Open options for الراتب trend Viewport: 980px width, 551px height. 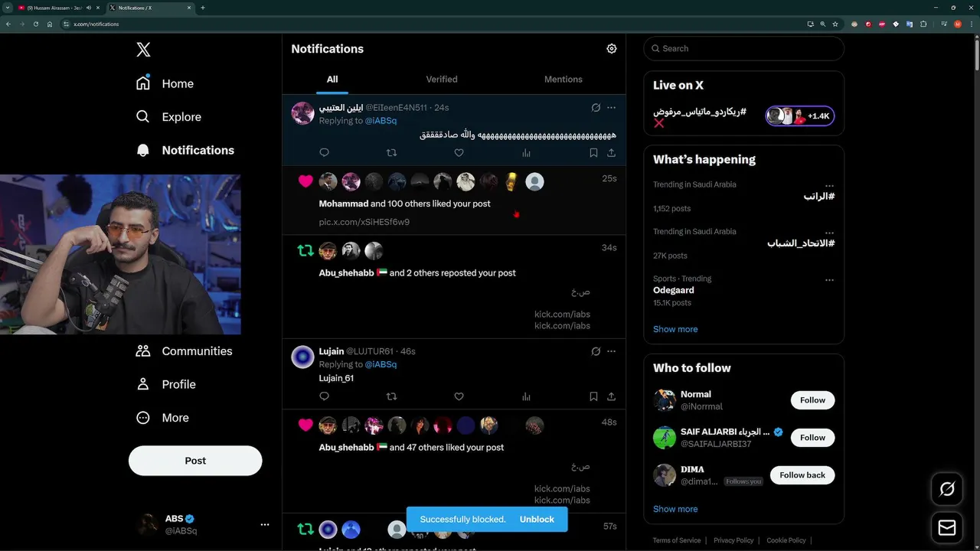[x=829, y=186]
